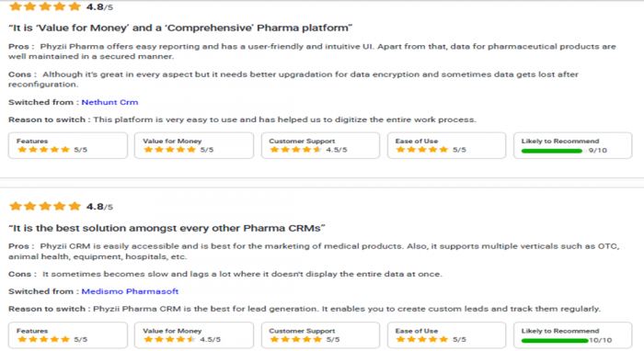Viewport: 644px width, 351px height.
Task: Click the second review's Reason to switch text
Action: click(x=305, y=309)
